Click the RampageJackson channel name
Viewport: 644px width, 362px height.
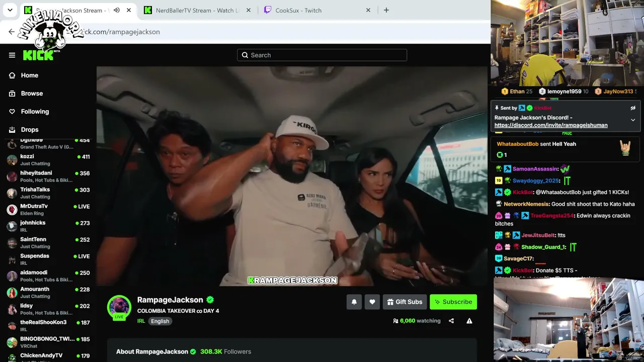(x=170, y=300)
